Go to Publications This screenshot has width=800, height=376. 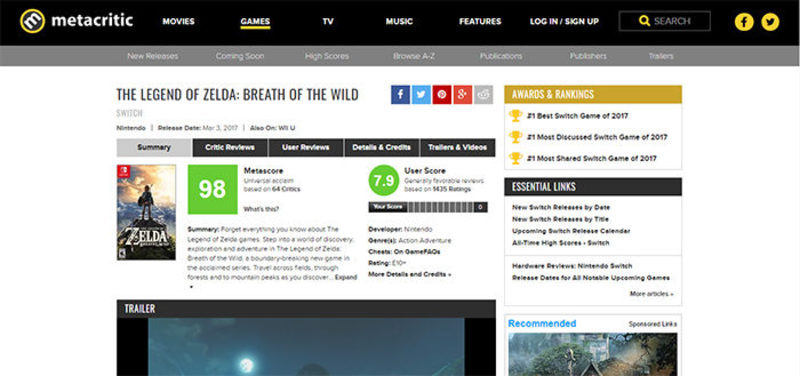coord(501,56)
